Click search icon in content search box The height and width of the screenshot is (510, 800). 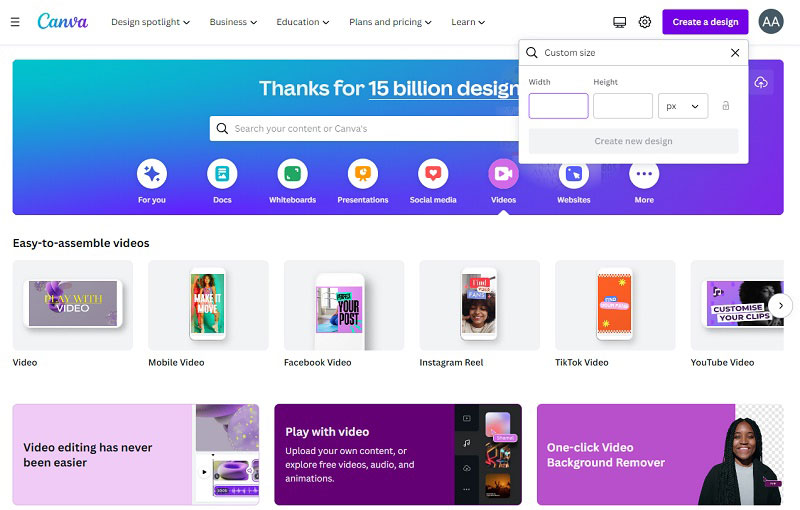point(222,129)
